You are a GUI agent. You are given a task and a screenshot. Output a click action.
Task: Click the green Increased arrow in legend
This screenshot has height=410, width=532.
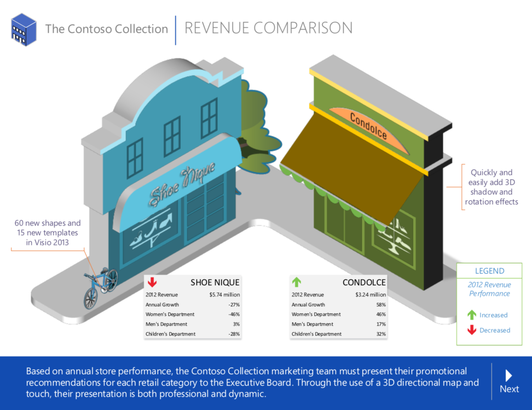point(472,315)
